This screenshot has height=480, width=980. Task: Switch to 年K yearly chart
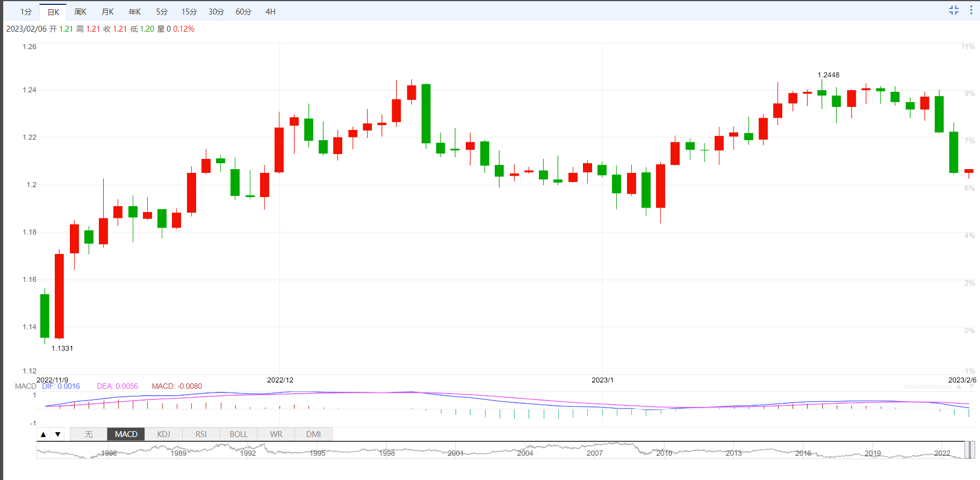point(135,12)
